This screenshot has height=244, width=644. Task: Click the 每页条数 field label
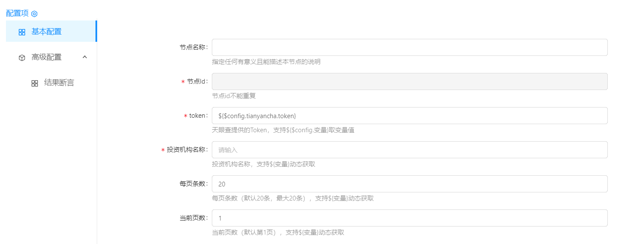(x=193, y=184)
